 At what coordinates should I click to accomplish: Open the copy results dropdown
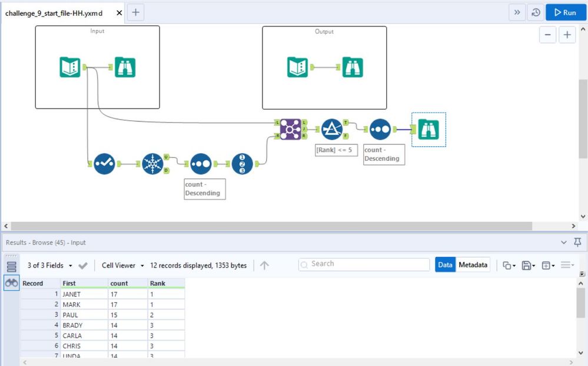pos(509,265)
